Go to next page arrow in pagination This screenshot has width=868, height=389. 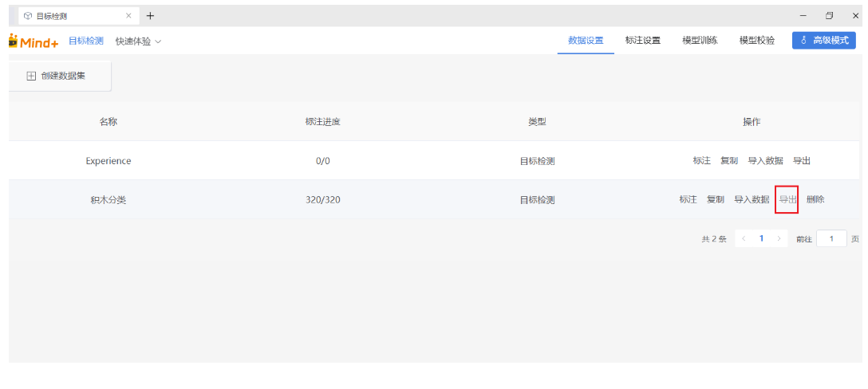(779, 238)
